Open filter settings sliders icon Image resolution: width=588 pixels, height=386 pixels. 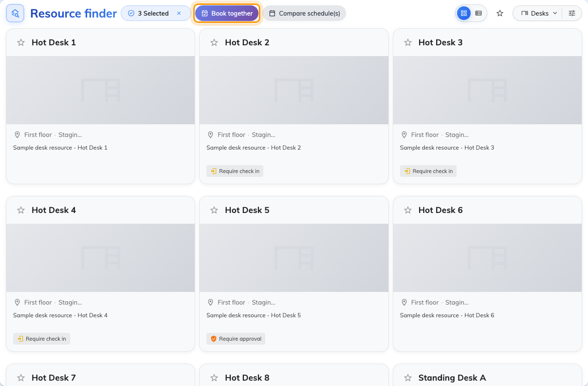click(x=572, y=13)
